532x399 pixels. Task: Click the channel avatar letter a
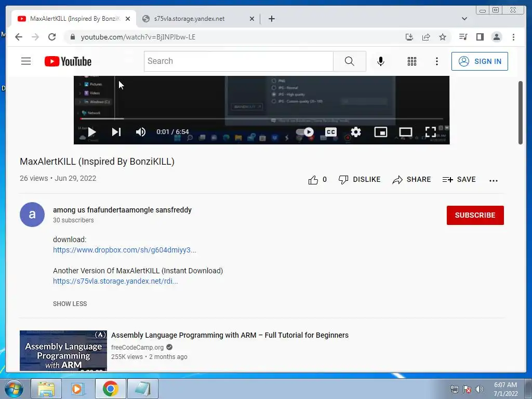click(x=32, y=215)
